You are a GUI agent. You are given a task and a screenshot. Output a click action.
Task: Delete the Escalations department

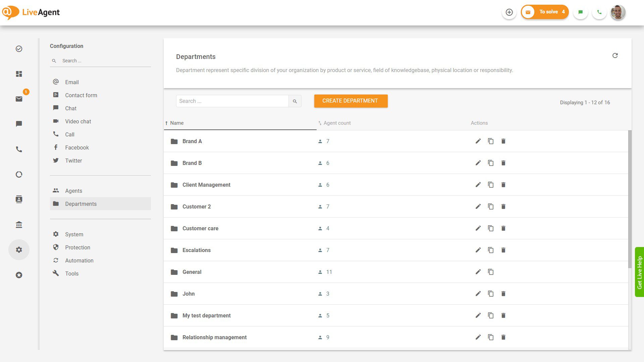[503, 250]
